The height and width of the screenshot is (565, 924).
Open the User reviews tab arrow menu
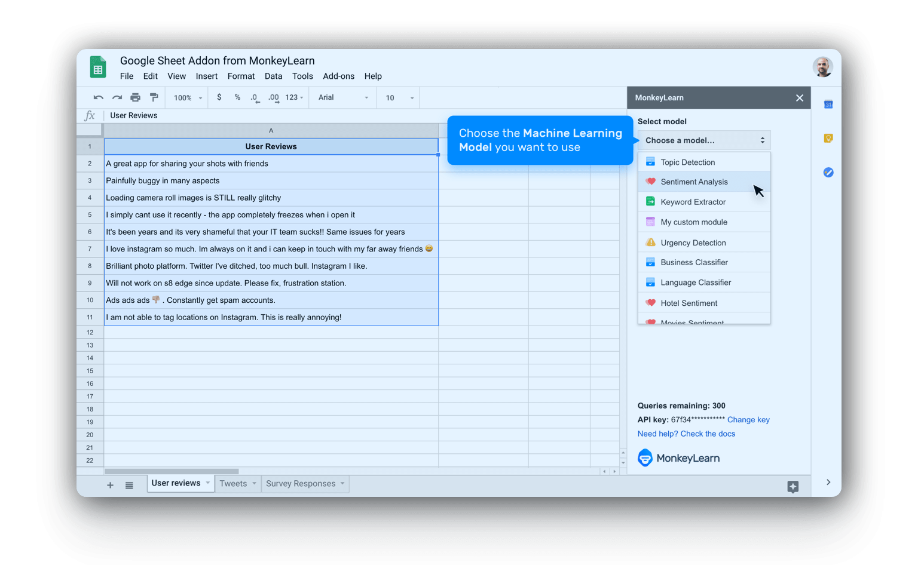click(208, 483)
